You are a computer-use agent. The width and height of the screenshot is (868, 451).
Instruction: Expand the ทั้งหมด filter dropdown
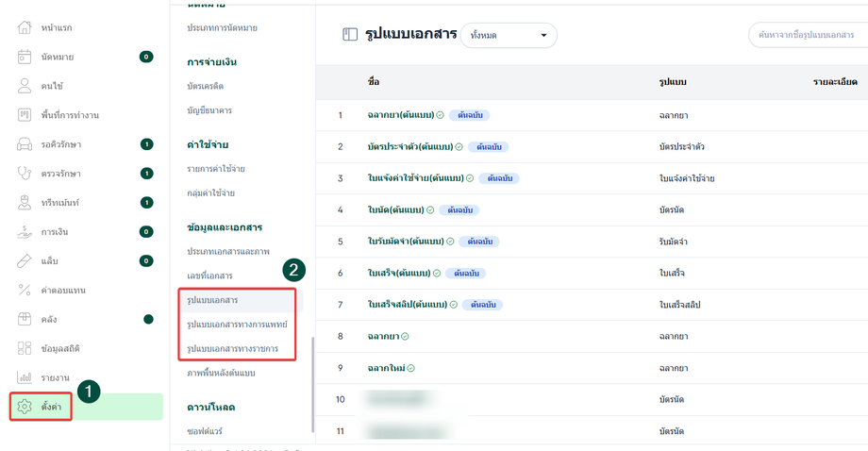click(x=508, y=36)
